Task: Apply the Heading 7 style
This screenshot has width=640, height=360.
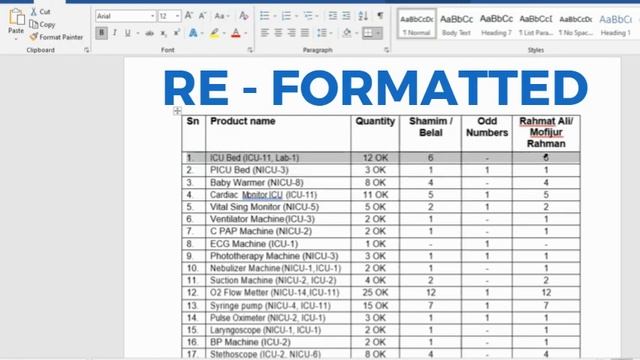Action: 496,24
